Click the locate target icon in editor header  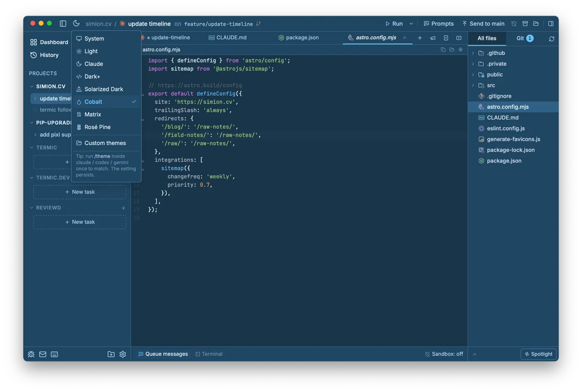pyautogui.click(x=461, y=49)
